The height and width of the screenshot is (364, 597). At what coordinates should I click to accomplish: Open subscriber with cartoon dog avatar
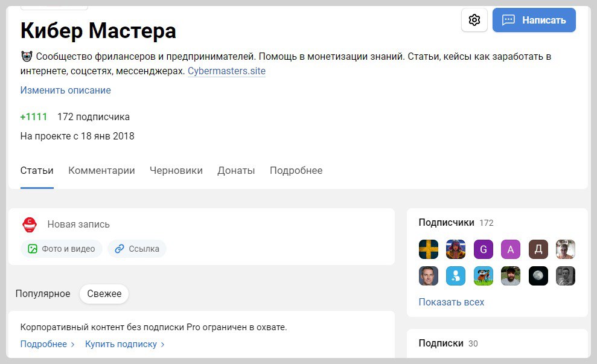pyautogui.click(x=483, y=276)
